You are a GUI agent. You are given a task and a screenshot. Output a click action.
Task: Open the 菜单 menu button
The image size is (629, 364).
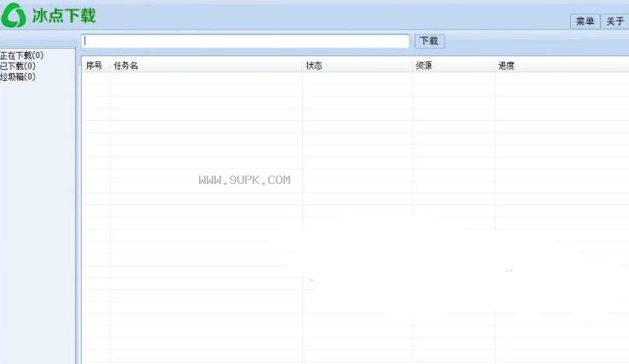click(585, 20)
